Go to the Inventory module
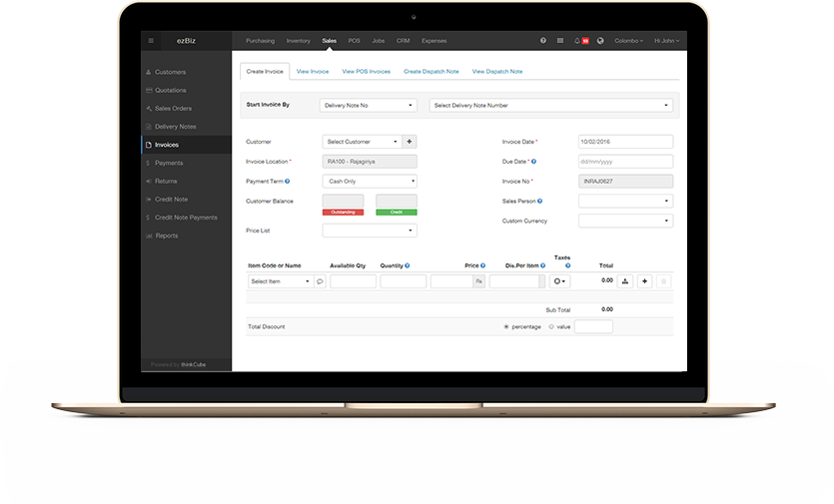Screen dimensions: 834x504 click(299, 40)
